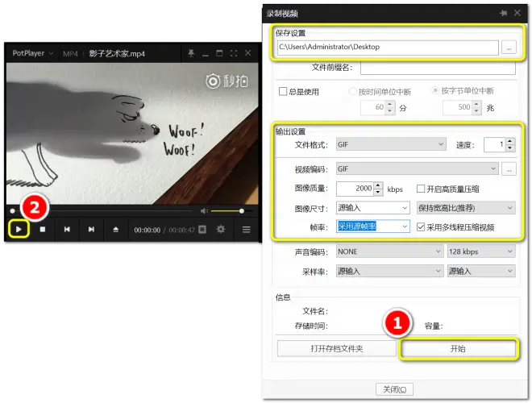Enable the 总是使用 checkbox
Viewport: 532px width, 403px height.
click(283, 92)
